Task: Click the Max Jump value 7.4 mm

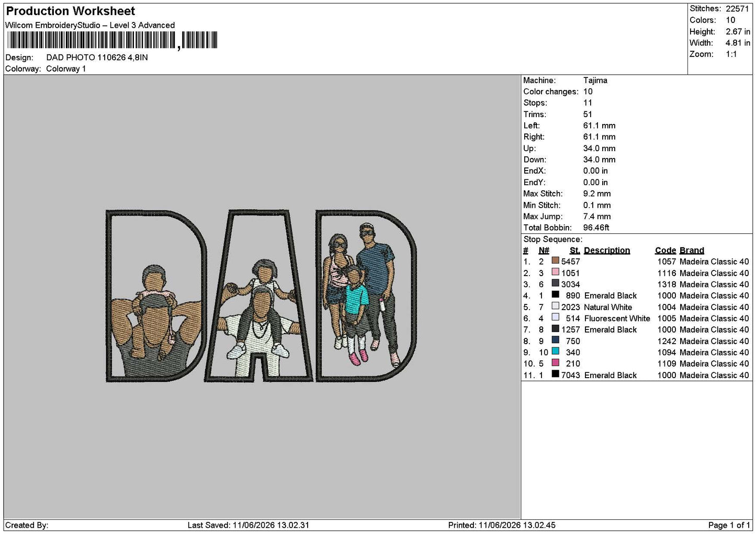Action: point(597,217)
